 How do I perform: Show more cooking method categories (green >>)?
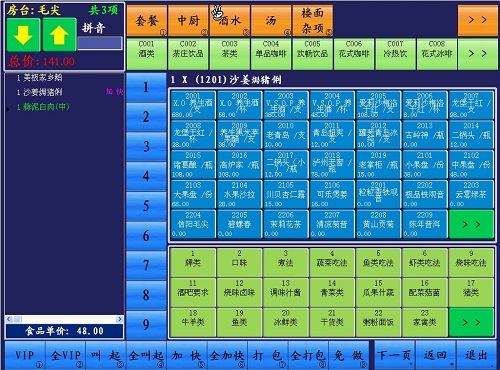coord(471,322)
